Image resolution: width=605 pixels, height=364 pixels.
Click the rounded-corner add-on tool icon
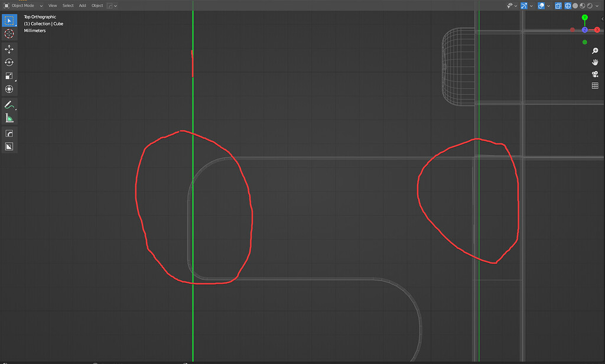point(9,134)
